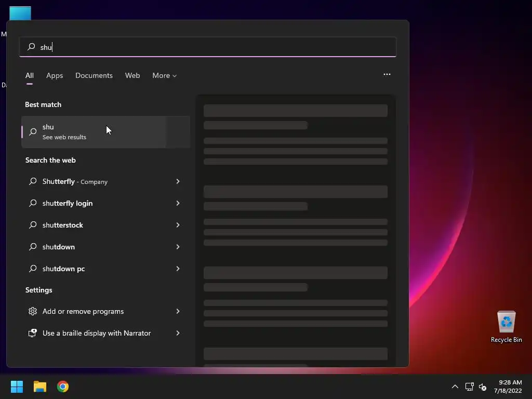Expand the braille display Narrator arrow
Viewport: 532px width, 399px height.
coord(178,333)
